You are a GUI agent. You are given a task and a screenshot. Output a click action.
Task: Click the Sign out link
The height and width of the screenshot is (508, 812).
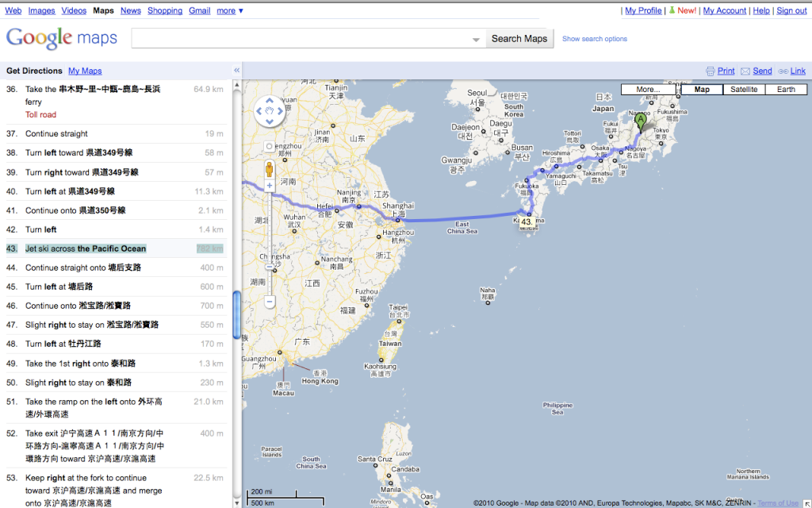792,10
